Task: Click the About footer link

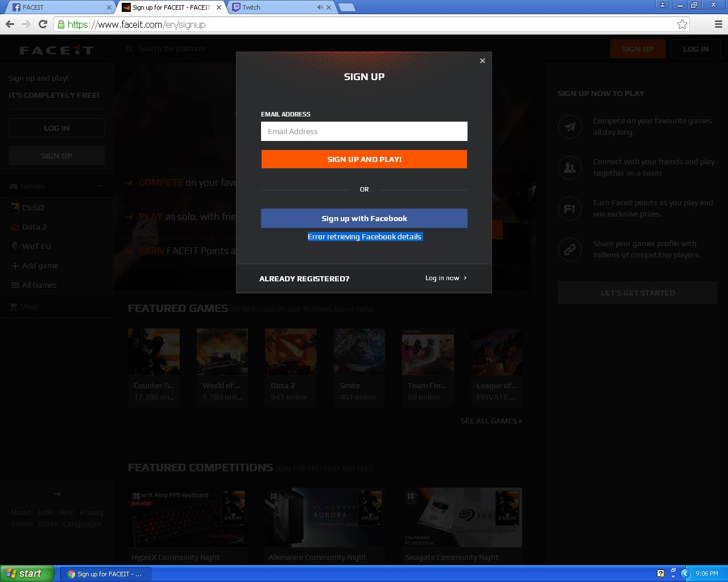Action: [20, 512]
